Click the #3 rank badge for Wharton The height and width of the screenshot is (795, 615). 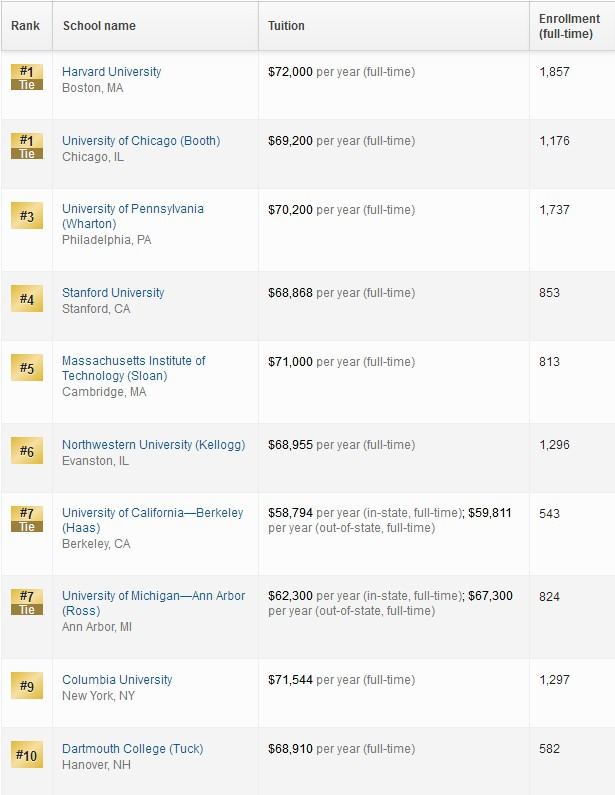click(x=27, y=215)
